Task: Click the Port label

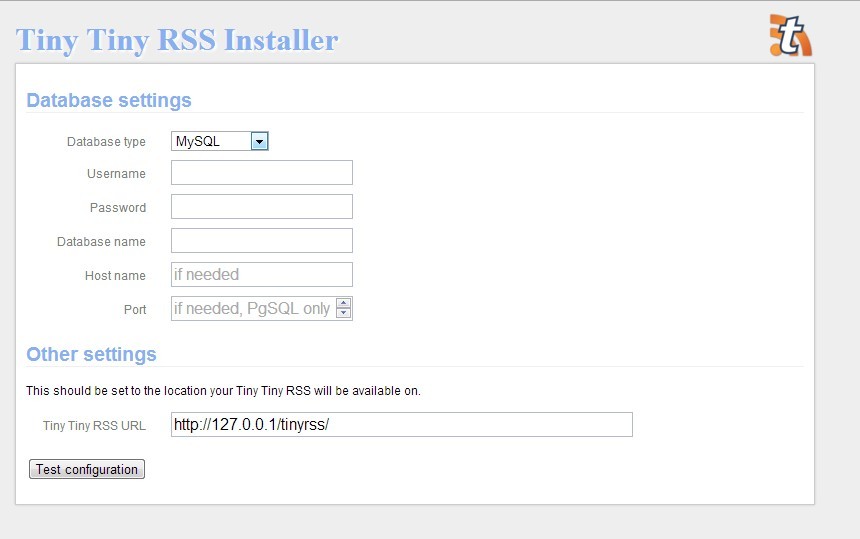Action: coord(135,310)
